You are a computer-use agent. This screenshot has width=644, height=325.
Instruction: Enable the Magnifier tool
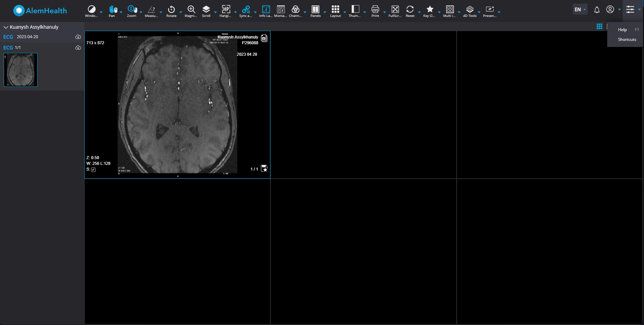(191, 11)
